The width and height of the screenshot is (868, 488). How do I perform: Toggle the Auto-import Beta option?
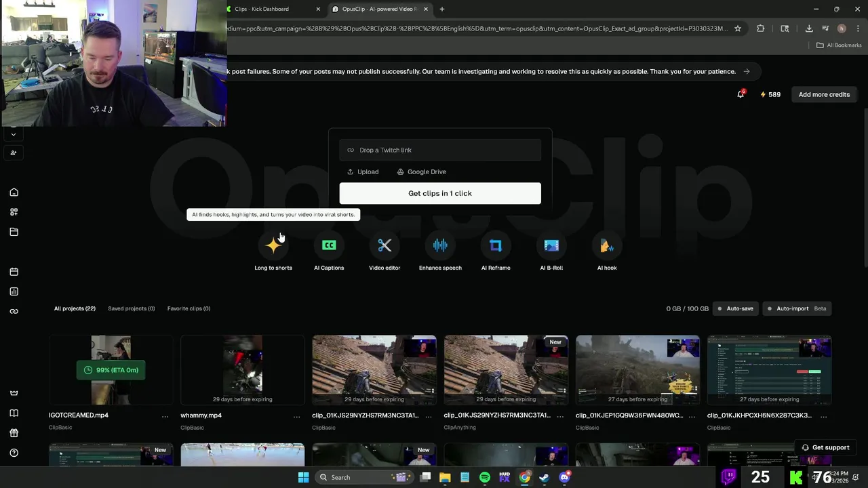[x=797, y=308]
